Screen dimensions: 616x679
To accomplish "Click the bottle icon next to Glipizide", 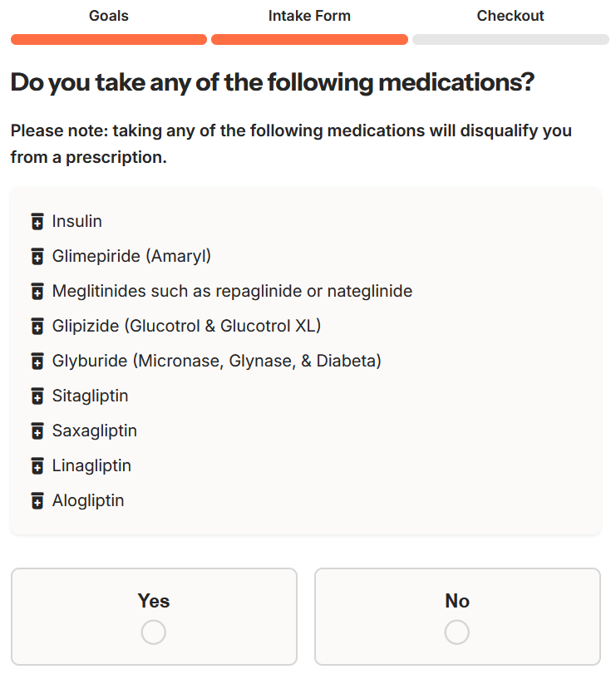I will 37,327.
